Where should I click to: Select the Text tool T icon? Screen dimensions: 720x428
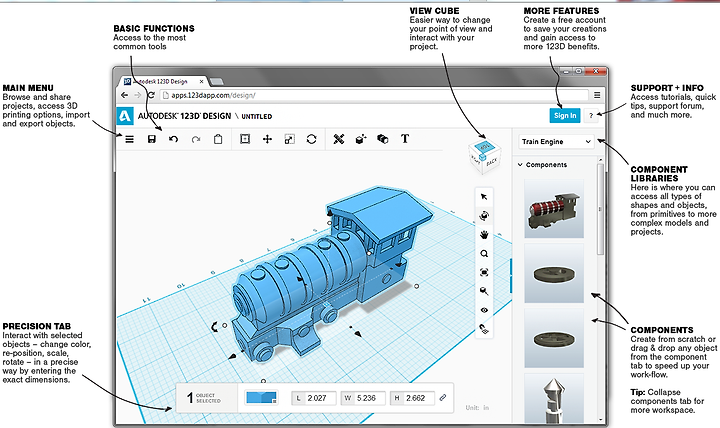pos(405,139)
